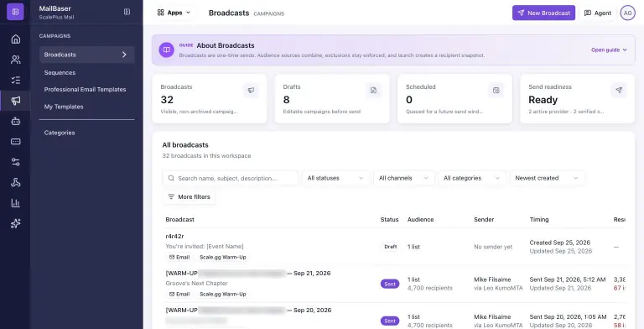Click the Broadcasts count 32
This screenshot has width=644, height=329.
(x=167, y=100)
